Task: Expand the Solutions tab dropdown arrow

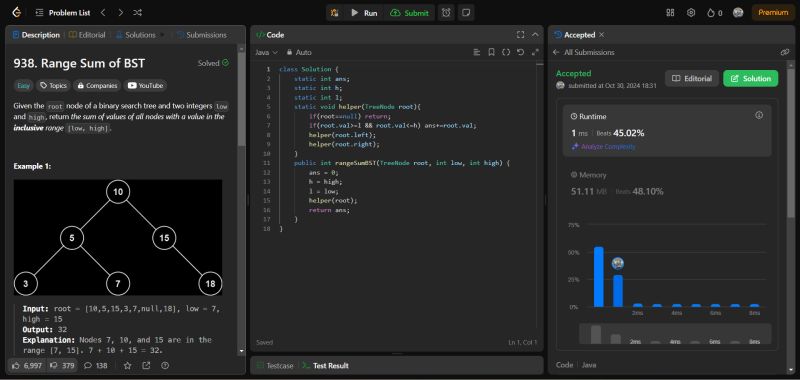Action: [163, 35]
